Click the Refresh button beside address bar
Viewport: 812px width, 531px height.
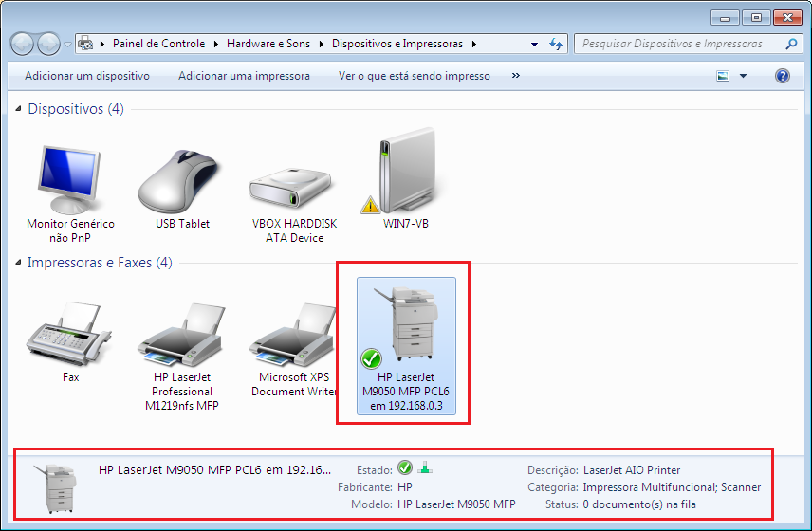[x=556, y=44]
